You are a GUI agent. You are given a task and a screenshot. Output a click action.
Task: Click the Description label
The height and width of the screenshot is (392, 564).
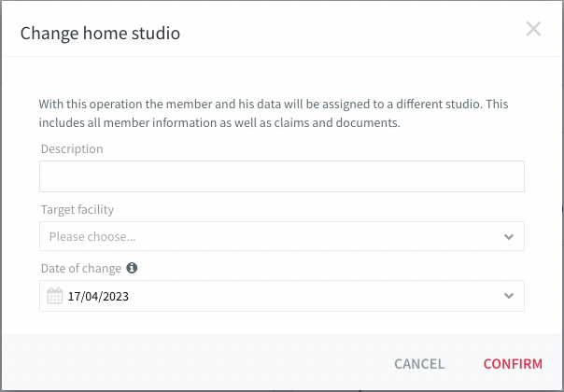(72, 149)
